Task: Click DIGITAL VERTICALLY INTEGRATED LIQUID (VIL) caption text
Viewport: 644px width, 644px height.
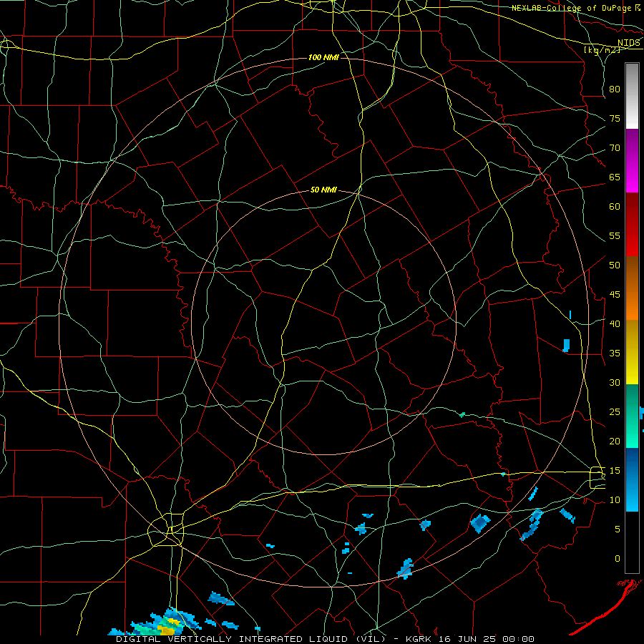Action: (x=252, y=639)
